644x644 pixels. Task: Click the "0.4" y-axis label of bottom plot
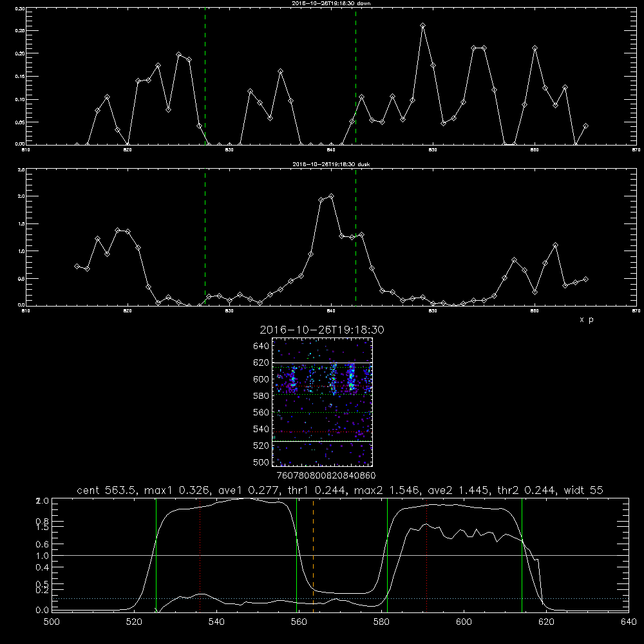pyautogui.click(x=43, y=567)
